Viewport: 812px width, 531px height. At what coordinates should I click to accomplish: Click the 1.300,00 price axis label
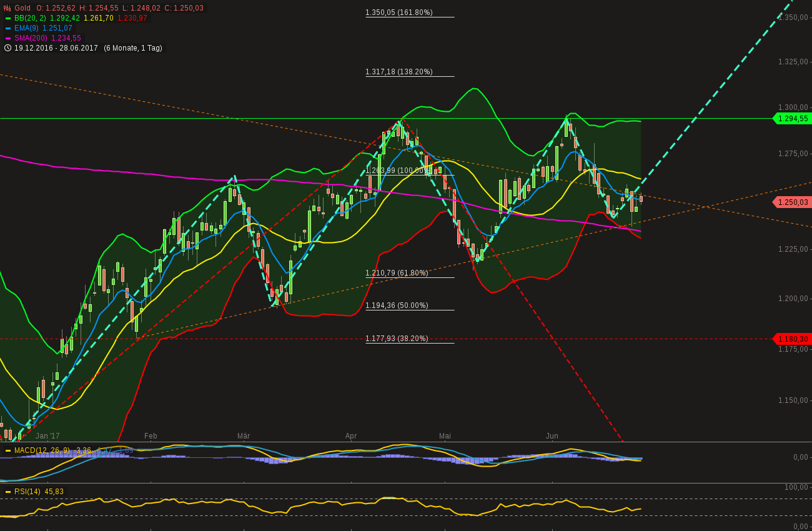pos(793,107)
